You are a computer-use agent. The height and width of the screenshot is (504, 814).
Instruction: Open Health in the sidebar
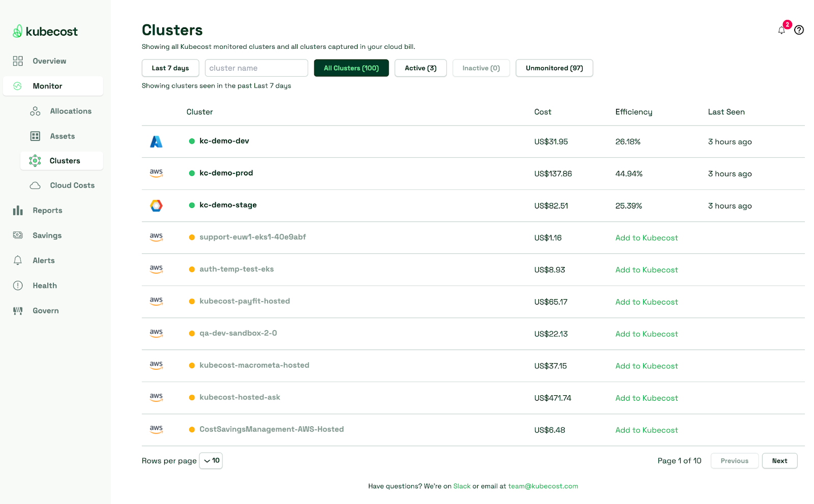45,286
